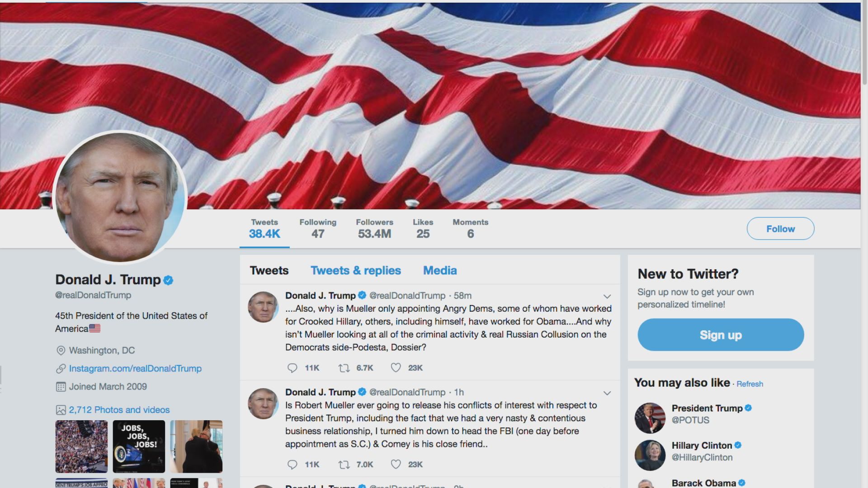Follow the Donald J. Trump account

(780, 229)
